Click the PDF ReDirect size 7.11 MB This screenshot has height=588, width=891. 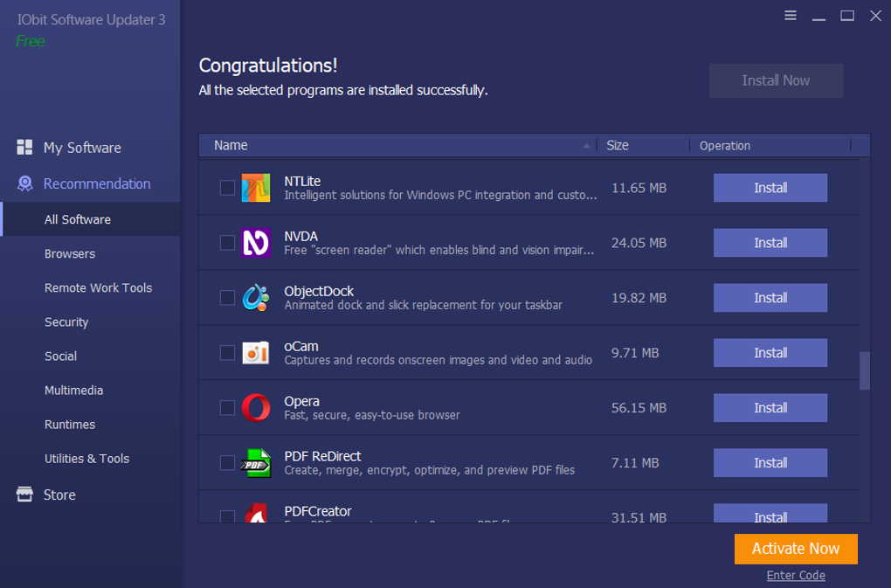pyautogui.click(x=635, y=463)
